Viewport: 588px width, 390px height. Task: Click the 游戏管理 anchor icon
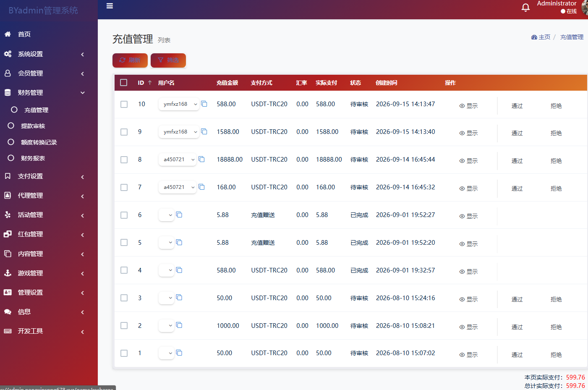coord(8,273)
